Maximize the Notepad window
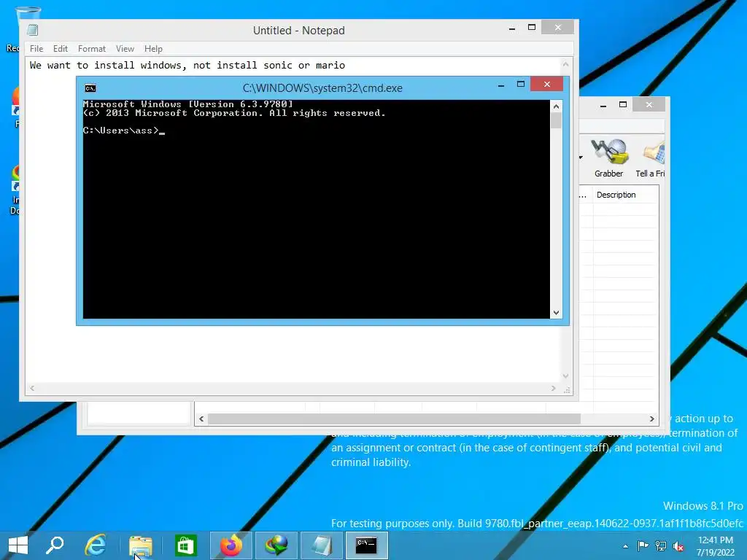Screen dimensions: 747x560 [x=532, y=27]
